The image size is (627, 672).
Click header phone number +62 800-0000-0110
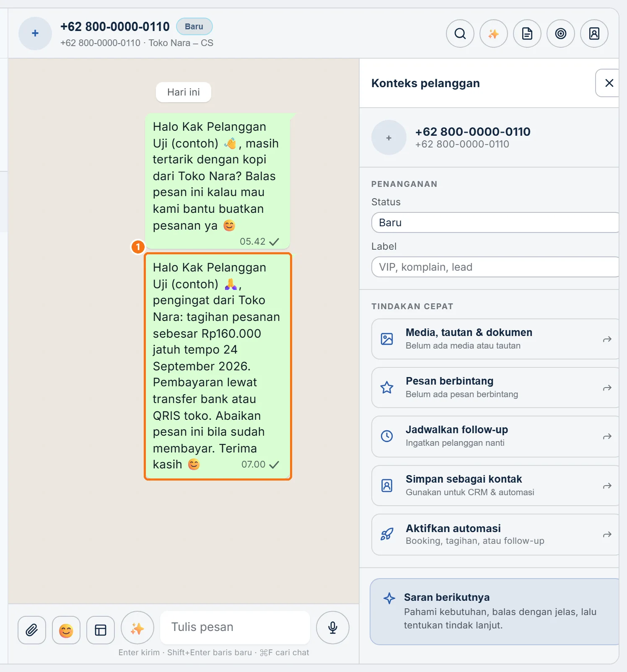pos(115,26)
